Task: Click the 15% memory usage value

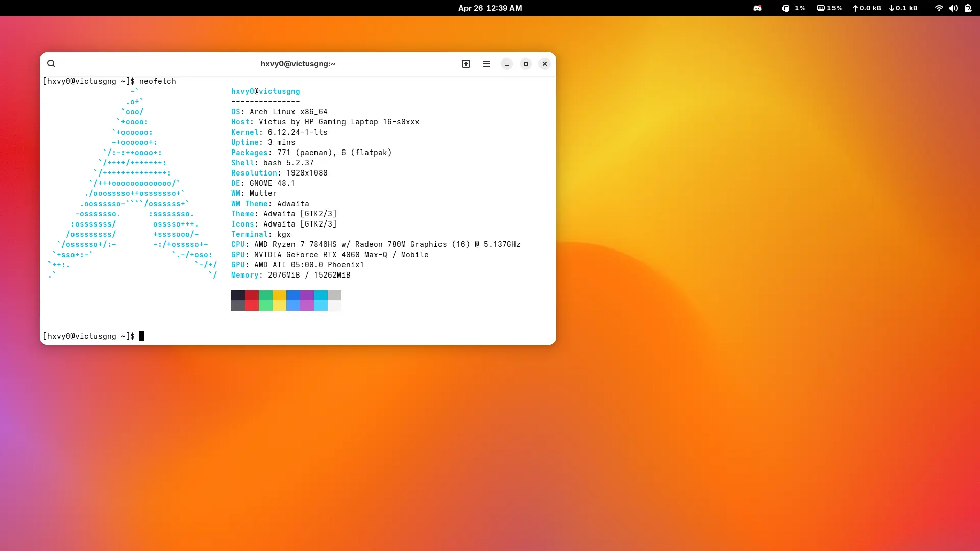Action: (x=835, y=8)
